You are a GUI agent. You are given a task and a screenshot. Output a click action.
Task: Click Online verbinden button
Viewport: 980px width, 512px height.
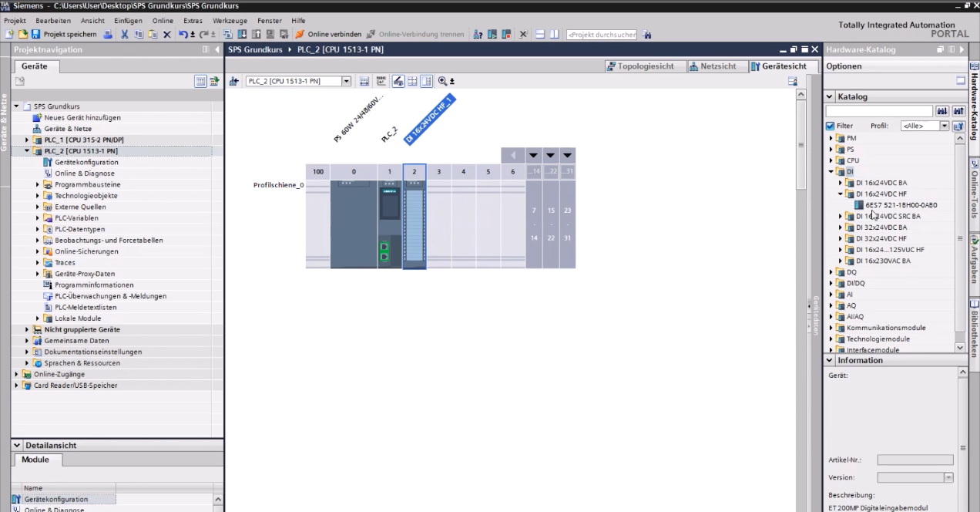coord(328,35)
